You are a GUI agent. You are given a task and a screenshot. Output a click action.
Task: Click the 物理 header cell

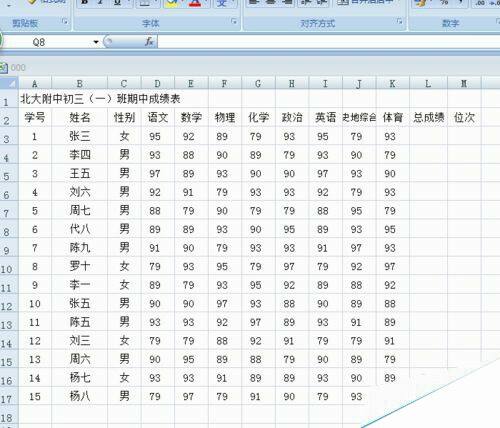coord(225,118)
